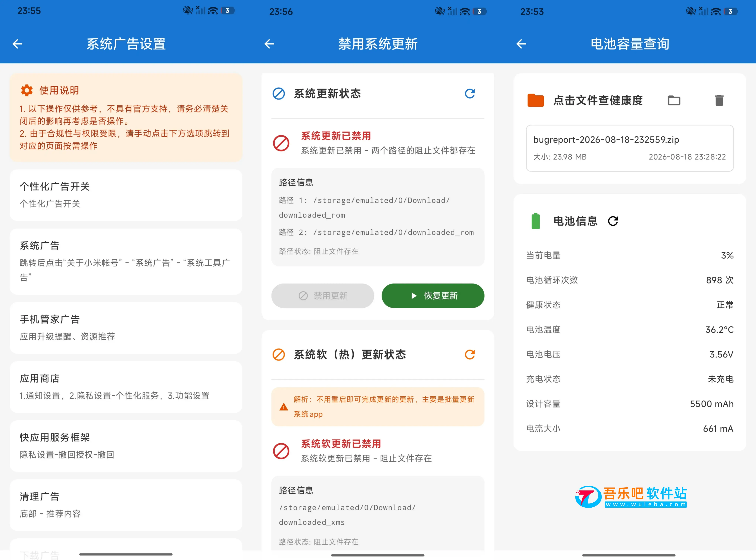Click the red prohibited icon beside 系统更新已禁用
Image resolution: width=756 pixels, height=560 pixels.
pyautogui.click(x=281, y=143)
